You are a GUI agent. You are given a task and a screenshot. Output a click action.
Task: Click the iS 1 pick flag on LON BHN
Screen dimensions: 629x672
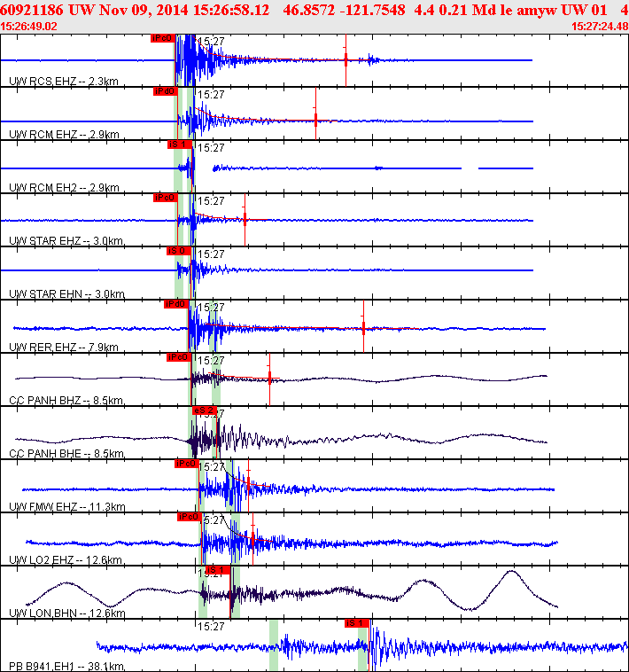[218, 569]
